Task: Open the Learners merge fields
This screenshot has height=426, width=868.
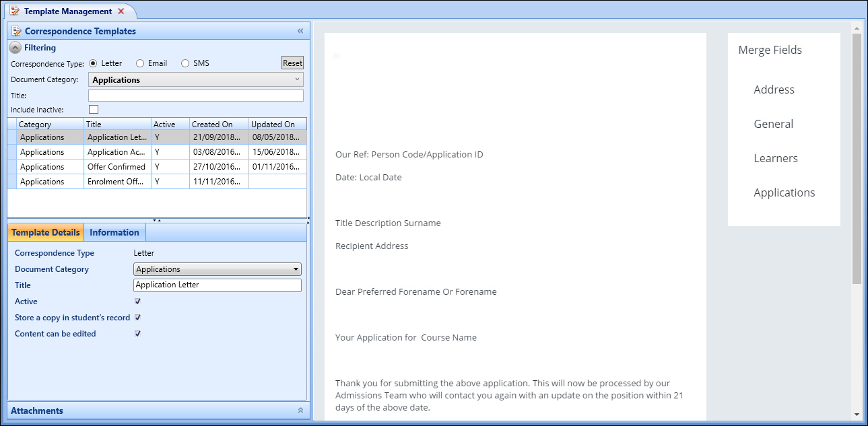Action: click(776, 158)
